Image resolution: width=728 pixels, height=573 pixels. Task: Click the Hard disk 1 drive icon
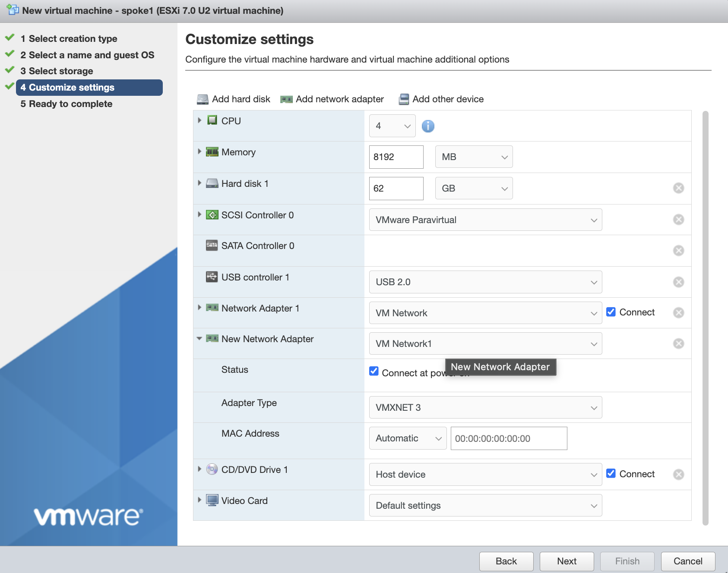coord(212,183)
